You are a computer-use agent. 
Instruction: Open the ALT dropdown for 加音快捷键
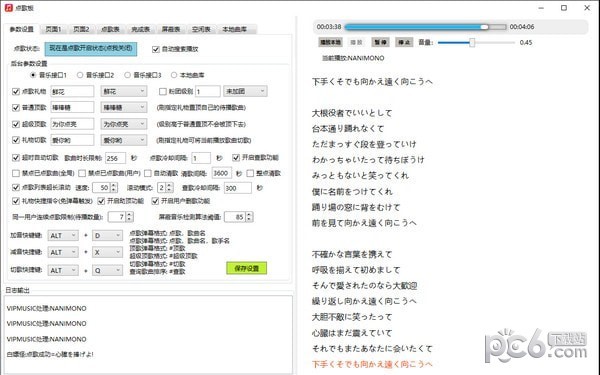(x=63, y=235)
